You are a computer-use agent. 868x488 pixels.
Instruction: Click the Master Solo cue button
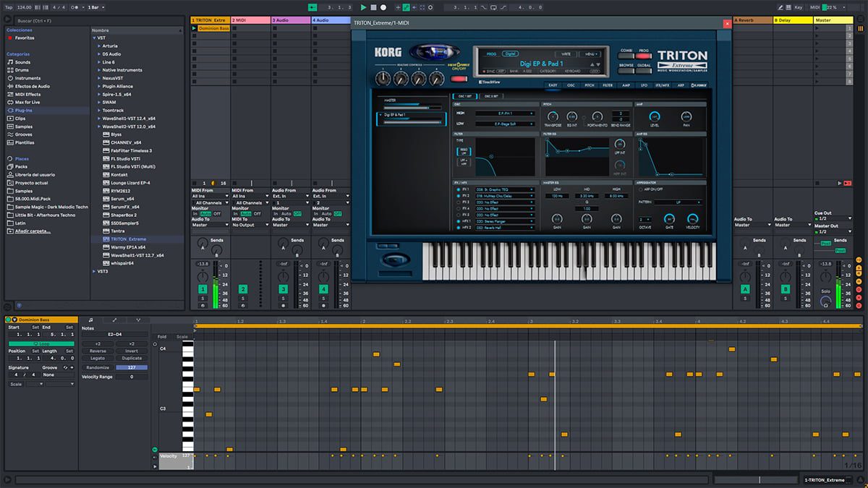(825, 291)
